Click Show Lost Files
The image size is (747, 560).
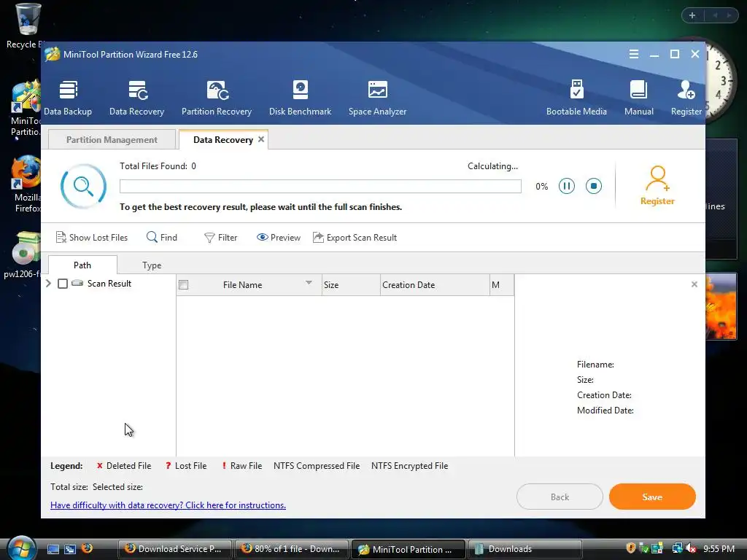pos(92,237)
